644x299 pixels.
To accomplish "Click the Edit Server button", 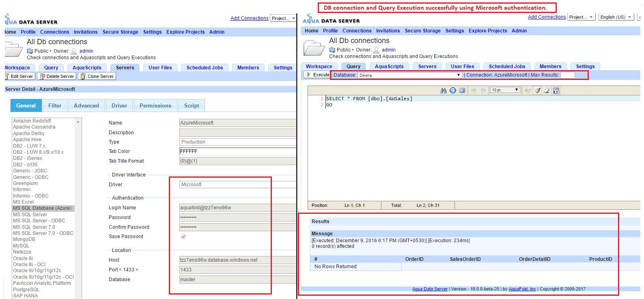I will pos(19,76).
